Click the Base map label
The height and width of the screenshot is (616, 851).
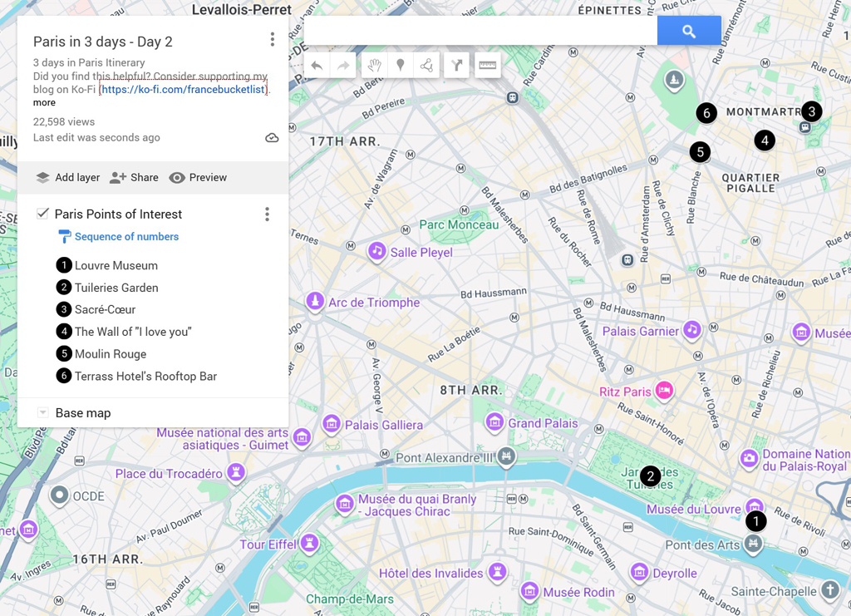click(x=83, y=413)
